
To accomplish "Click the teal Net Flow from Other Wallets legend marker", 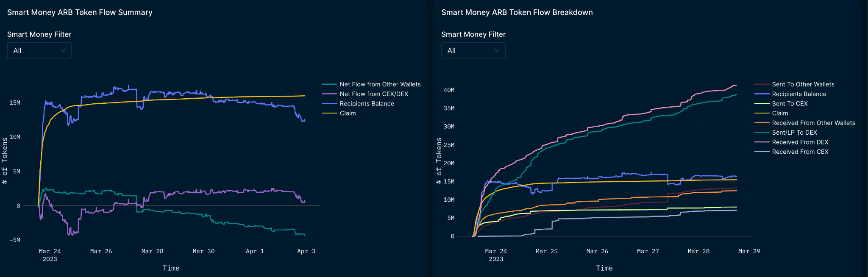I will tap(330, 84).
